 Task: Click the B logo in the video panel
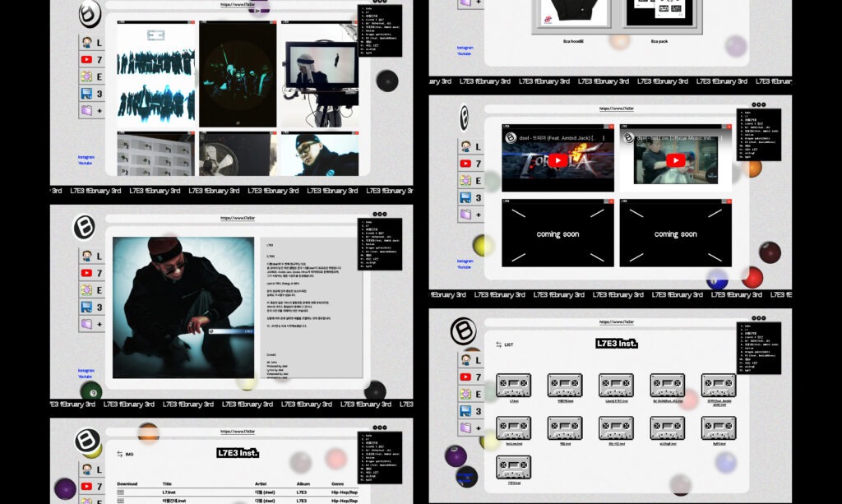tap(464, 118)
